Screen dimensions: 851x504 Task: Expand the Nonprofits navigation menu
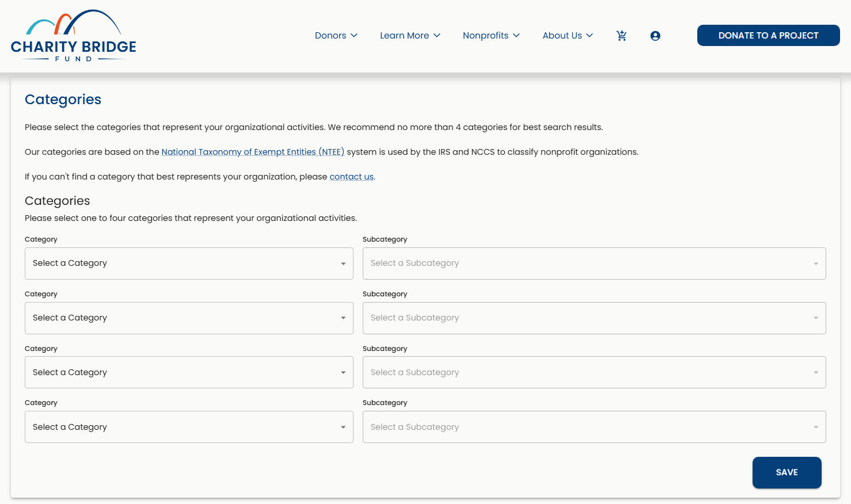point(491,36)
